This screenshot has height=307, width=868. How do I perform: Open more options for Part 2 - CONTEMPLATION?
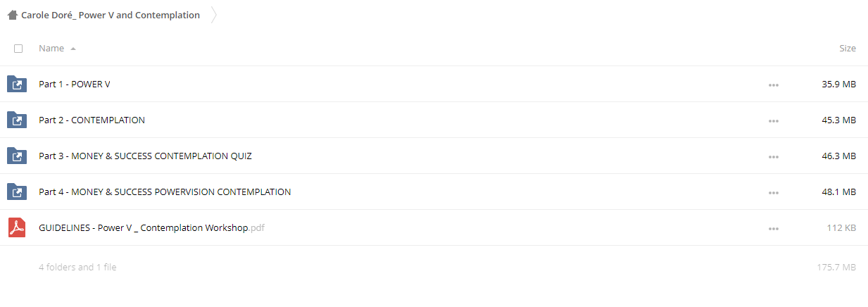(x=774, y=120)
